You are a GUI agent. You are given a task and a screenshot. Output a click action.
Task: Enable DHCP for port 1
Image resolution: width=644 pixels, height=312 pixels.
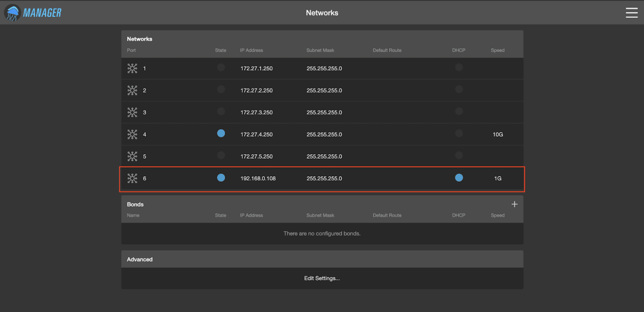[459, 67]
